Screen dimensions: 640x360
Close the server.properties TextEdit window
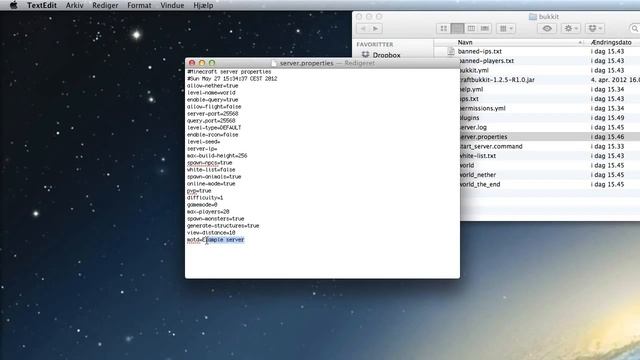pyautogui.click(x=192, y=63)
